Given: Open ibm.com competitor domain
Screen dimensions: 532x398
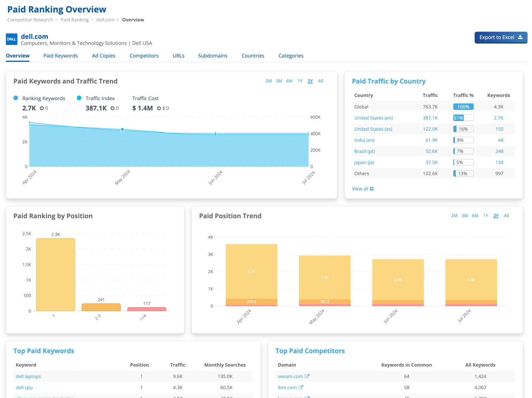Looking at the screenshot, I should 287,387.
